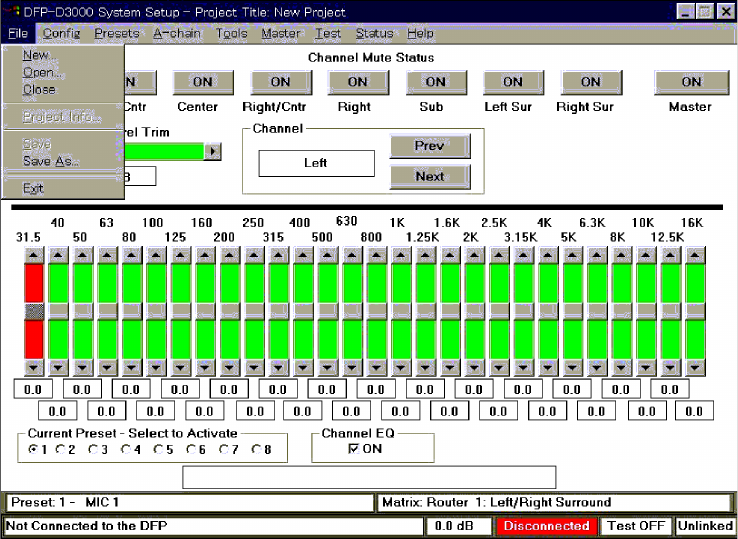Select preset 4 radio button
Image resolution: width=738 pixels, height=539 pixels.
[125, 450]
